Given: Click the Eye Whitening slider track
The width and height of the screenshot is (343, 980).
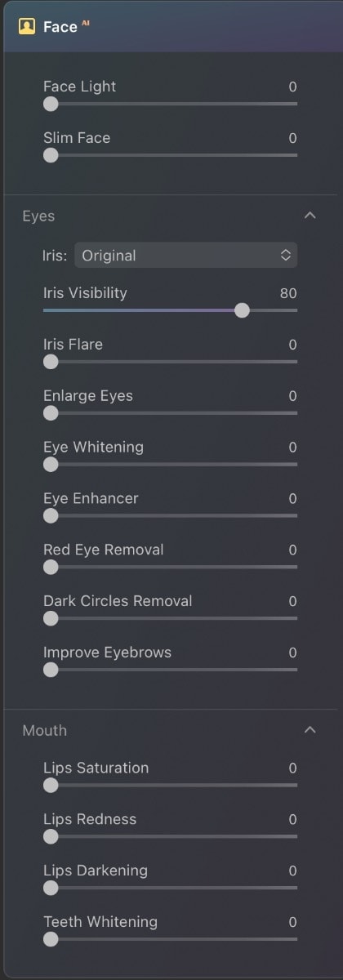Looking at the screenshot, I should click(170, 465).
